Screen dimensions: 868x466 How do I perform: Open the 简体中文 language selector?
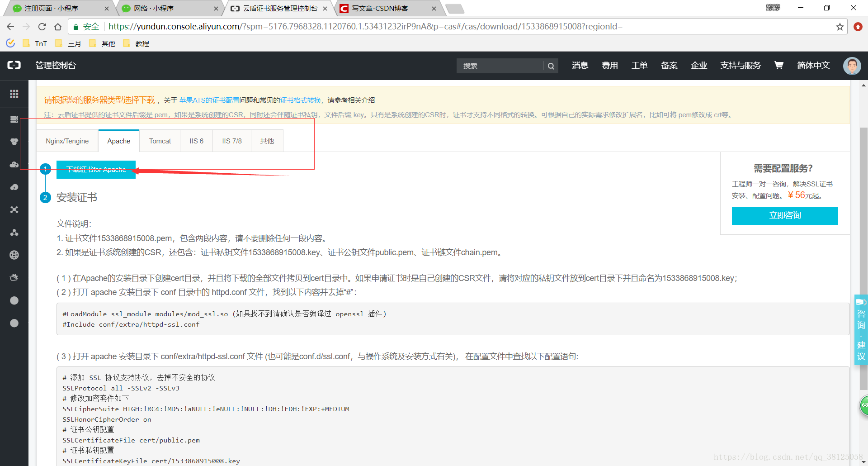point(813,66)
